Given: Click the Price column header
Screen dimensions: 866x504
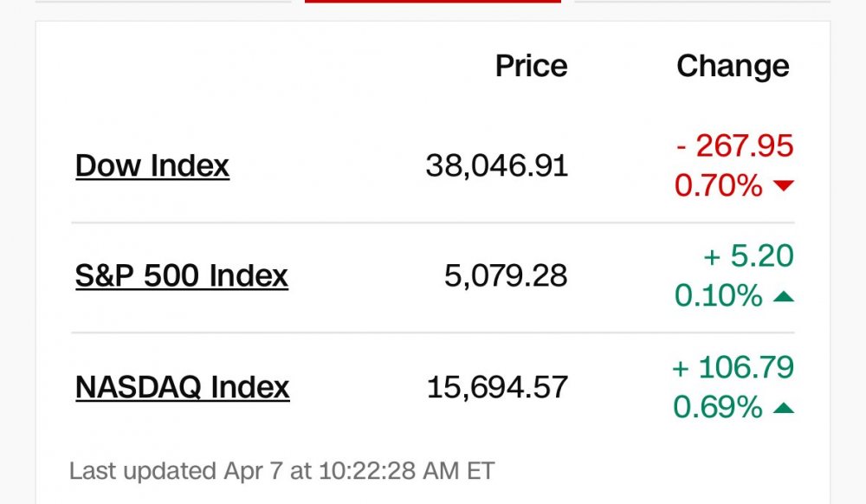Looking at the screenshot, I should pyautogui.click(x=532, y=66).
